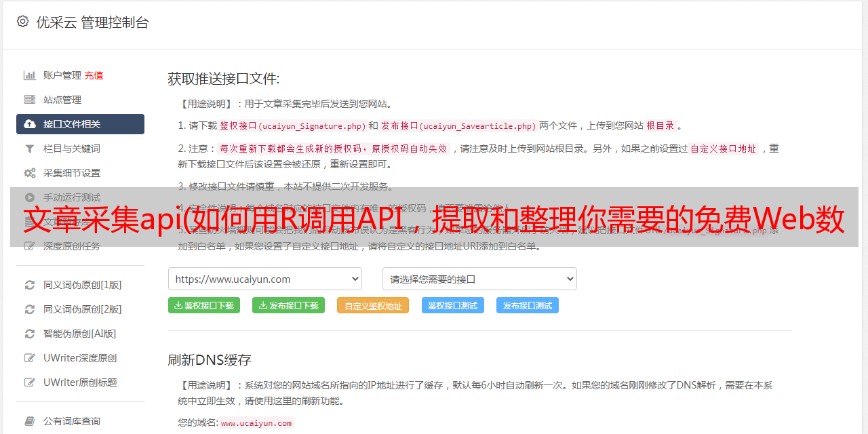Click the refresh icon beside 智能伪原创[AI版]
The image size is (868, 434).
(30, 334)
